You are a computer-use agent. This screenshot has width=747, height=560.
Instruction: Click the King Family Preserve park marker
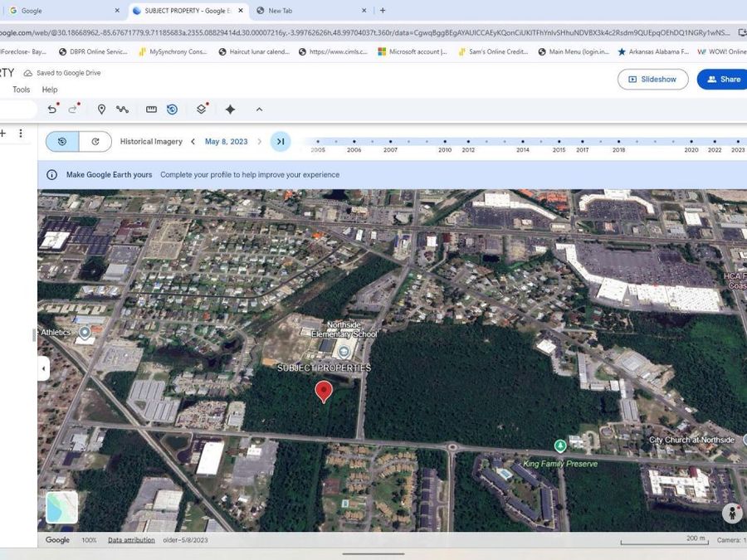tap(560, 446)
